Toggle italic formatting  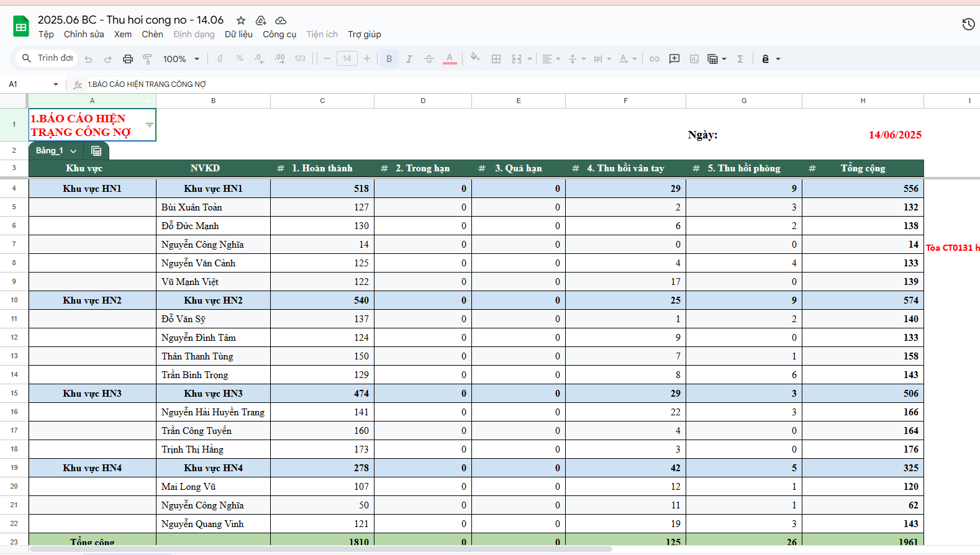click(x=409, y=59)
